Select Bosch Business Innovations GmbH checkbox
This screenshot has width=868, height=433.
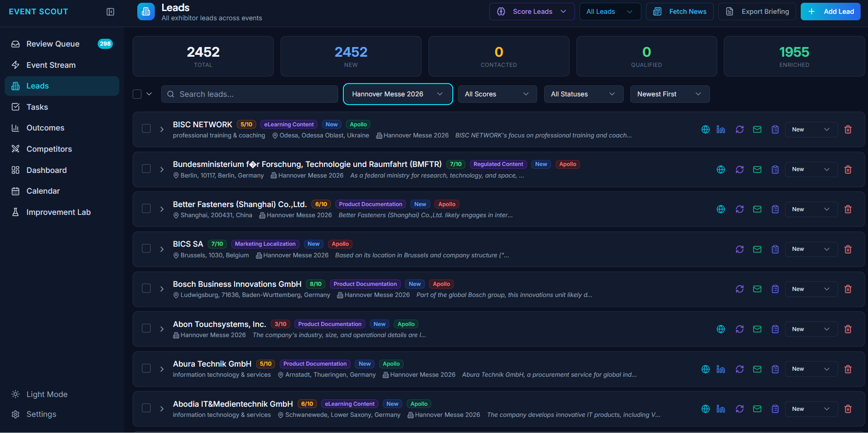tap(147, 288)
